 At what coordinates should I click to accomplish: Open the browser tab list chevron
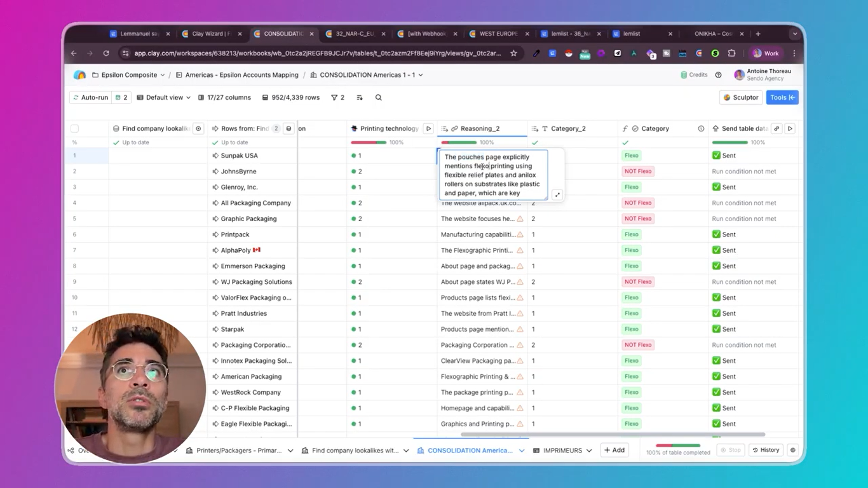click(794, 34)
